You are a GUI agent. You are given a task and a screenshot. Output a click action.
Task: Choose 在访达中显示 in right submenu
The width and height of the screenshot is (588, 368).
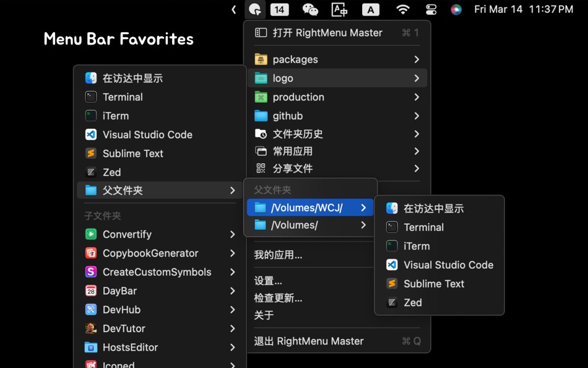coord(439,208)
